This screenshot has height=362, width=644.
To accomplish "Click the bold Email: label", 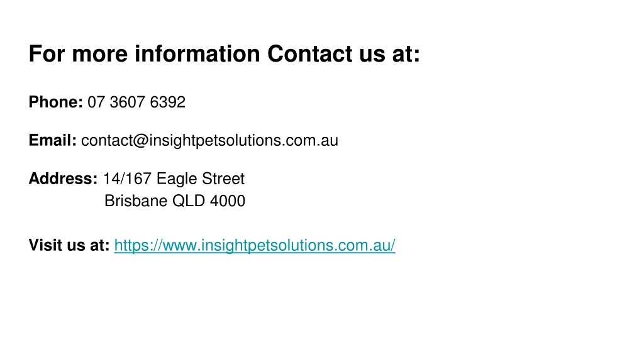I will [53, 140].
